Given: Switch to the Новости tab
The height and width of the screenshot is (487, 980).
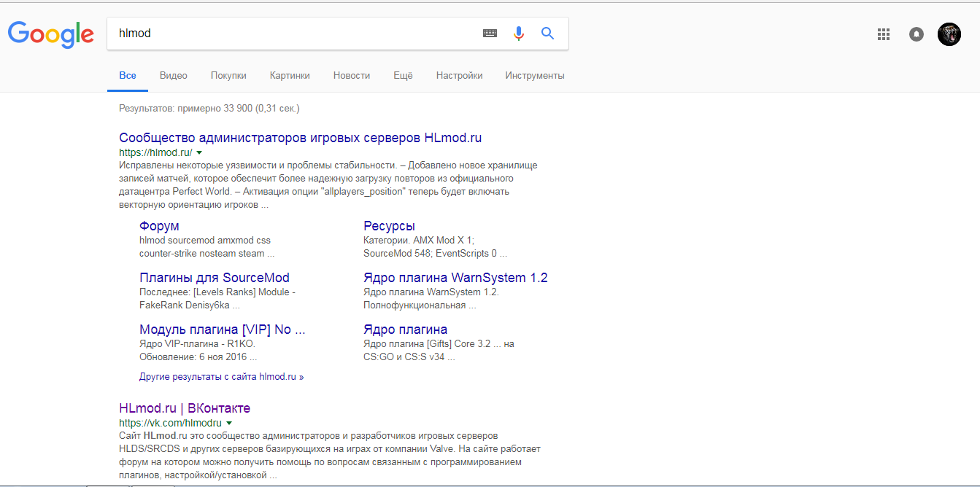Looking at the screenshot, I should tap(352, 75).
